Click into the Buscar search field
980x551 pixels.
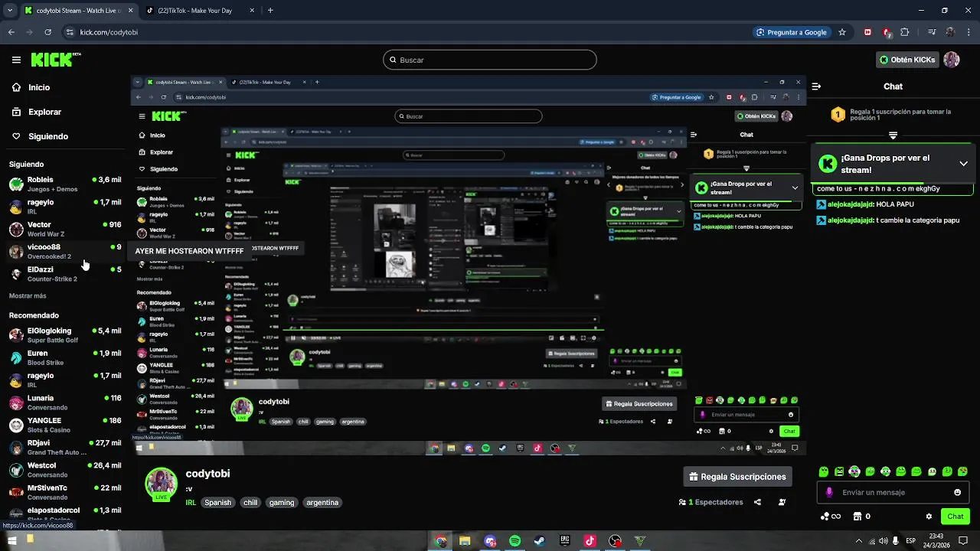[x=490, y=60]
